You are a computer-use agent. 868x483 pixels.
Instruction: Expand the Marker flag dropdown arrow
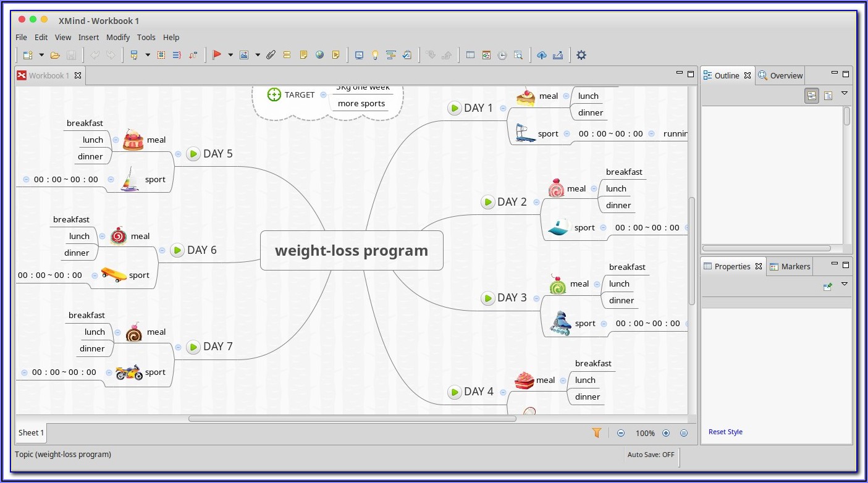230,55
